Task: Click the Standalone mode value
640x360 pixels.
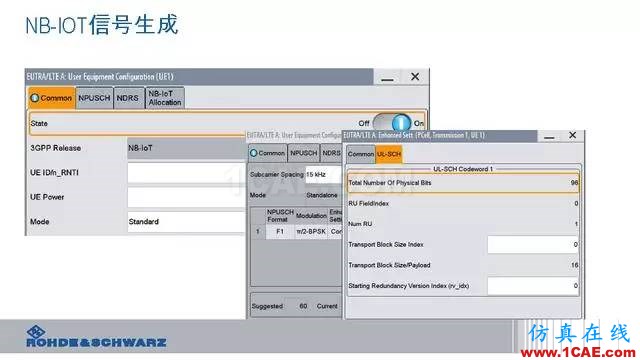Action: pos(322,195)
